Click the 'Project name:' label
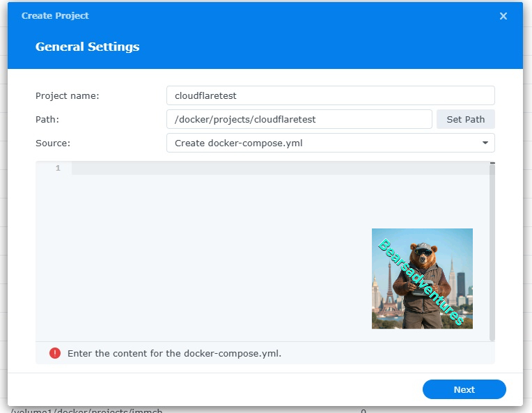The image size is (532, 413). pos(67,95)
